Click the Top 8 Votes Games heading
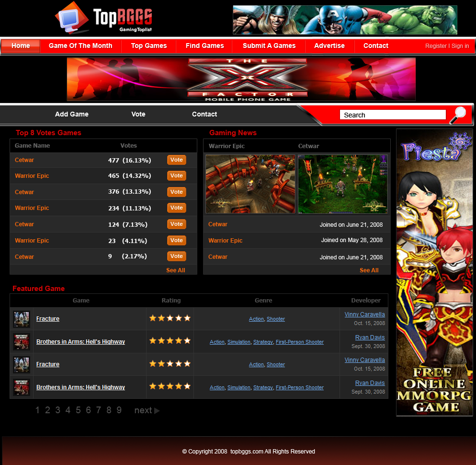The height and width of the screenshot is (465, 476). (48, 133)
